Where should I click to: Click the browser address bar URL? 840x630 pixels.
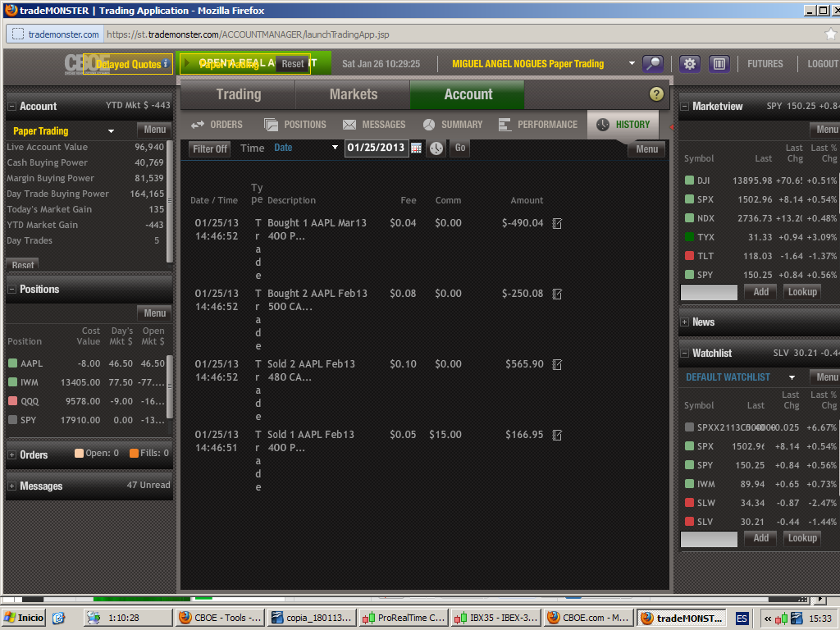(x=248, y=34)
